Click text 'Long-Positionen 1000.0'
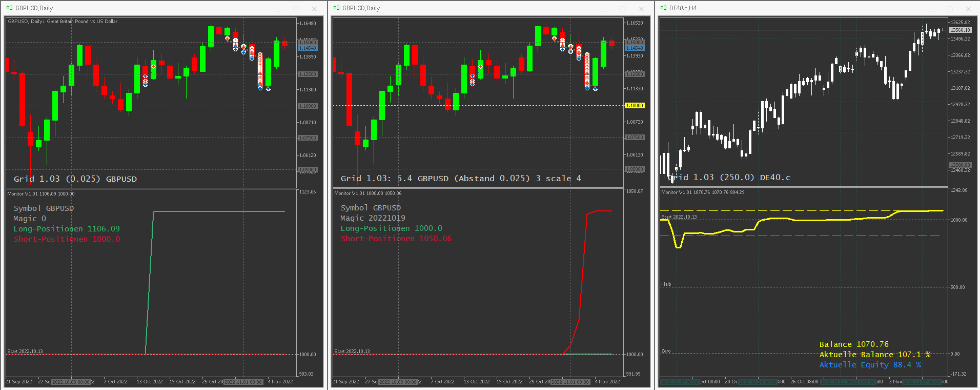 [391, 228]
